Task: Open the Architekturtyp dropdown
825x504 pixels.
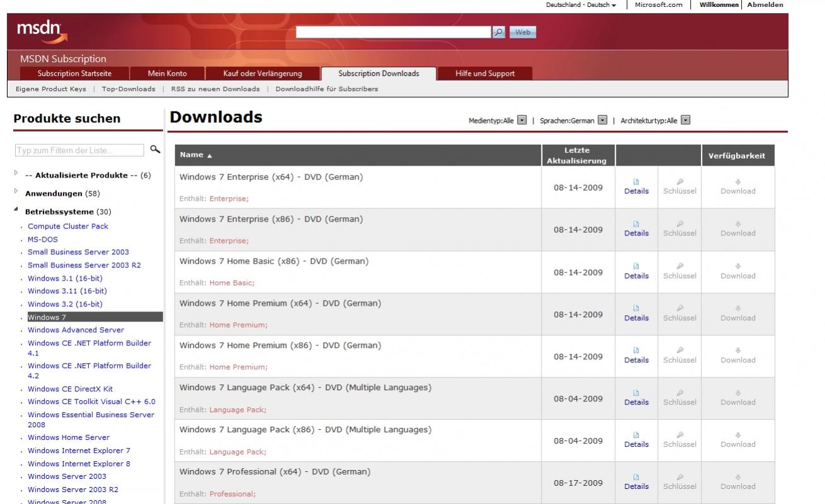Action: (x=685, y=120)
